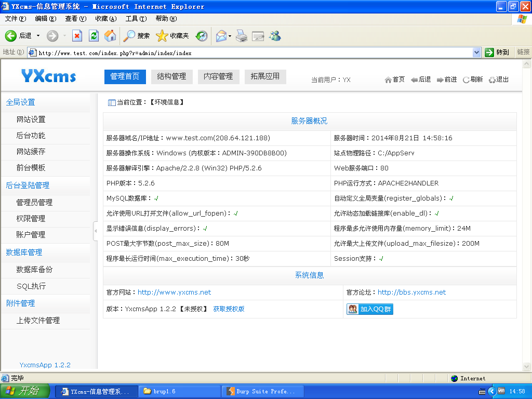Click the Print toolbar icon
Viewport: 532px width, 399px height.
tap(242, 36)
